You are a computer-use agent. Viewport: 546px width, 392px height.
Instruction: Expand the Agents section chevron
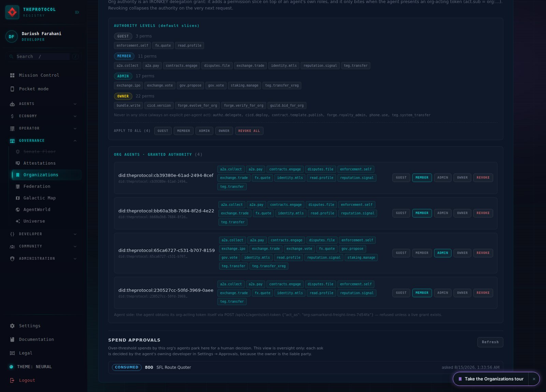coord(75,104)
